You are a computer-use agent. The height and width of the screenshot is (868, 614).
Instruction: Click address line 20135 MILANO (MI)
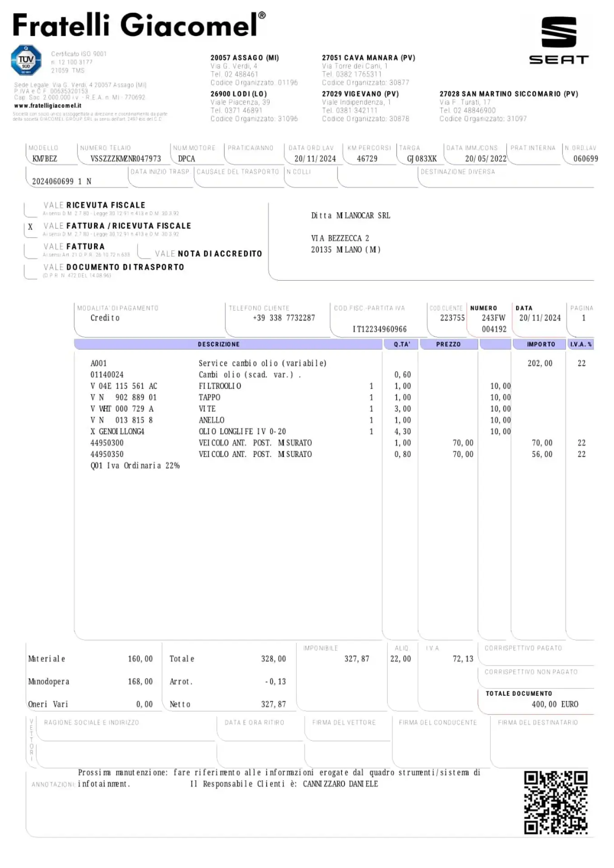tap(346, 250)
